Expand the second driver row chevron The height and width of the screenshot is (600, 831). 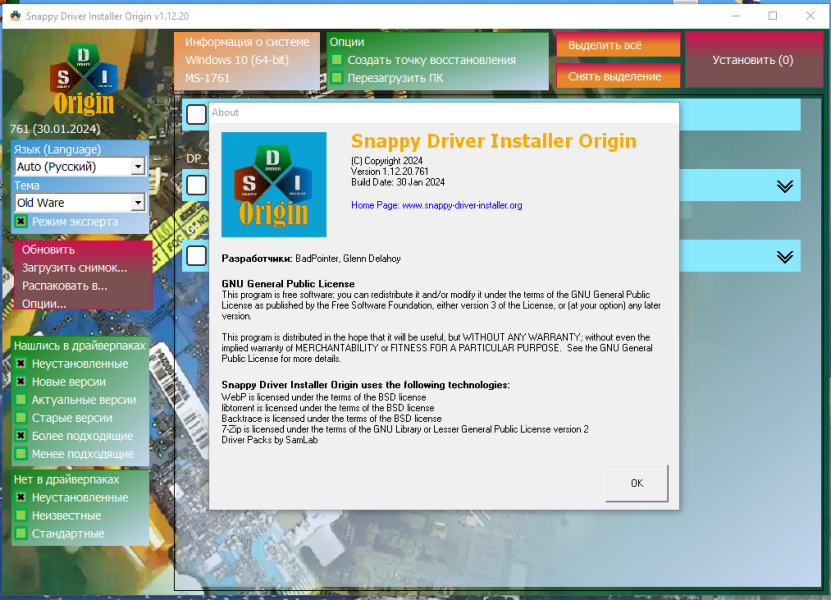pyautogui.click(x=785, y=186)
